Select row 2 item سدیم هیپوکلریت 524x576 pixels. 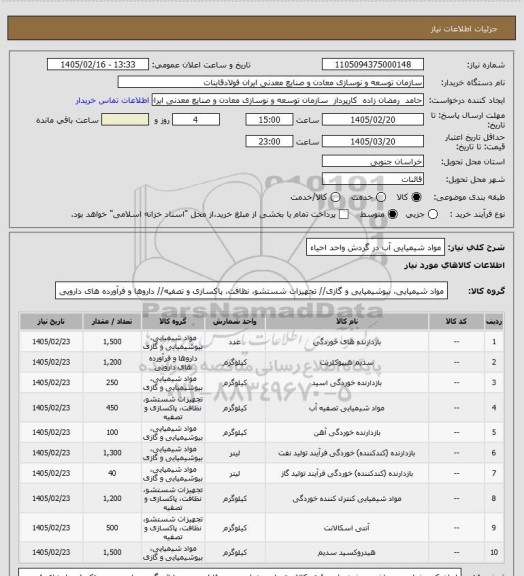click(x=347, y=363)
